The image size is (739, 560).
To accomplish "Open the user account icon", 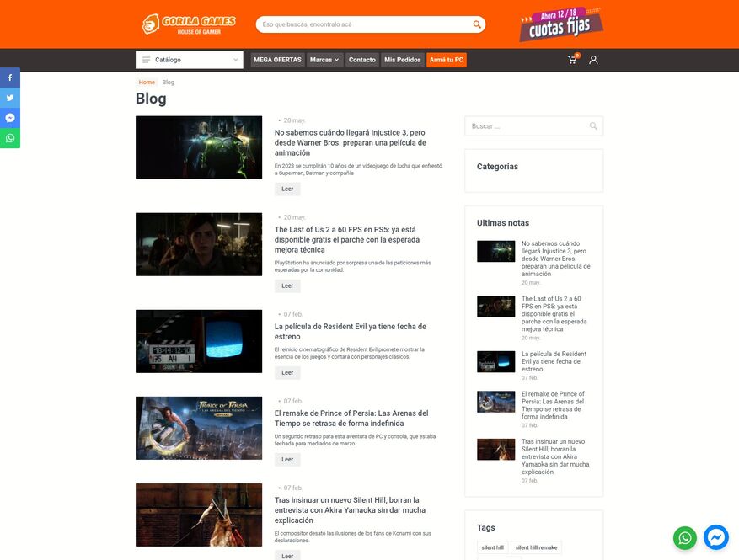I will click(x=593, y=60).
